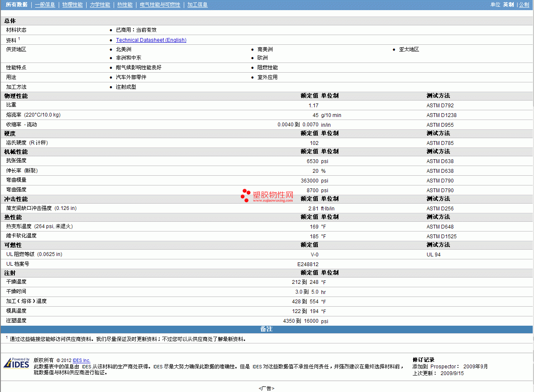Click the 修订记录 heading
This screenshot has width=534, height=392.
click(423, 360)
